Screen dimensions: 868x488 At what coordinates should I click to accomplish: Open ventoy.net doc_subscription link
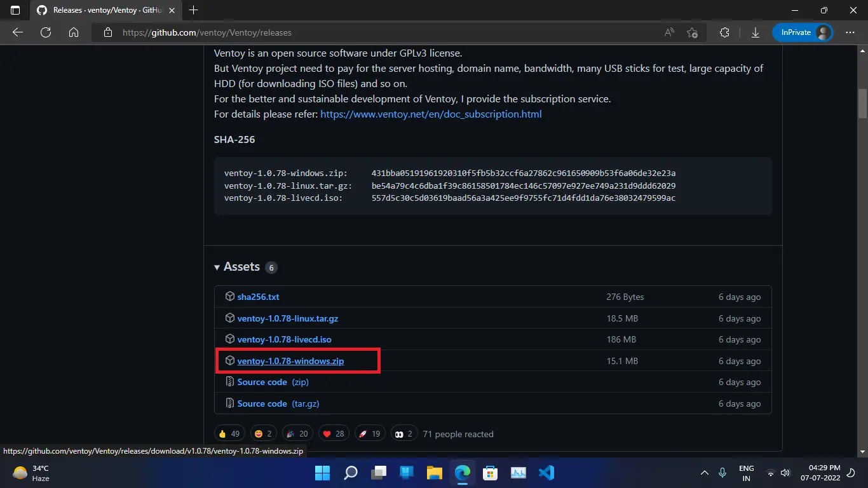[431, 114]
